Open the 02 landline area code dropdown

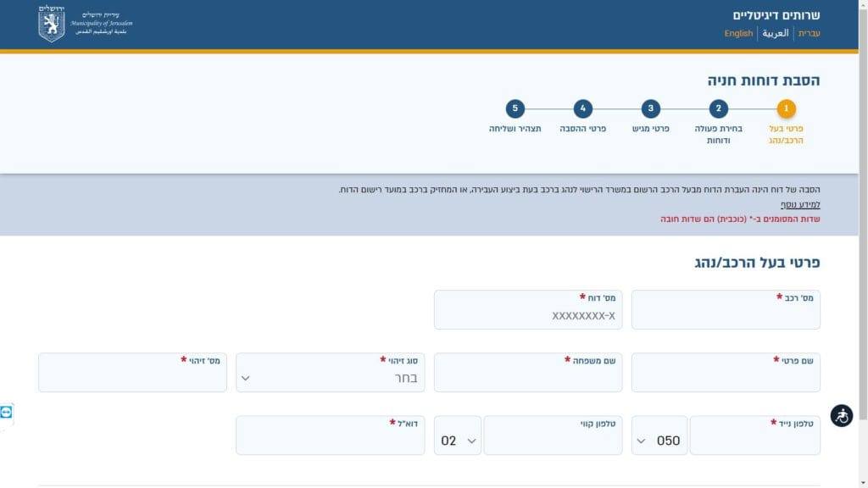458,440
